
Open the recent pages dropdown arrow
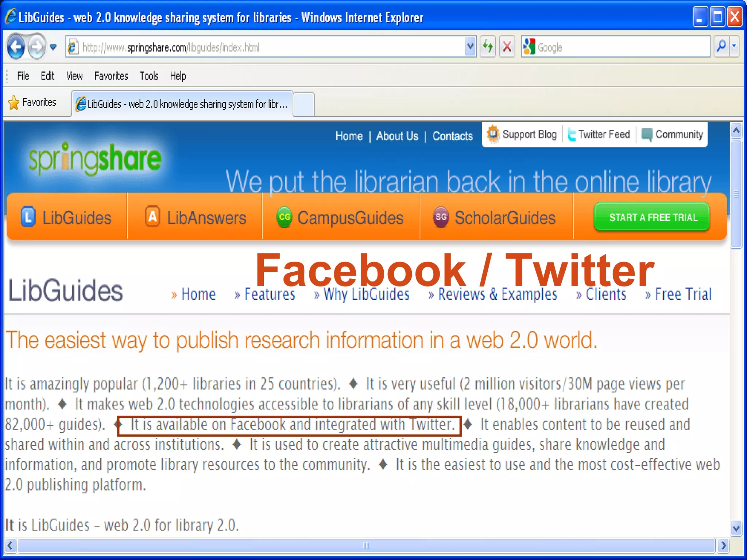(53, 47)
